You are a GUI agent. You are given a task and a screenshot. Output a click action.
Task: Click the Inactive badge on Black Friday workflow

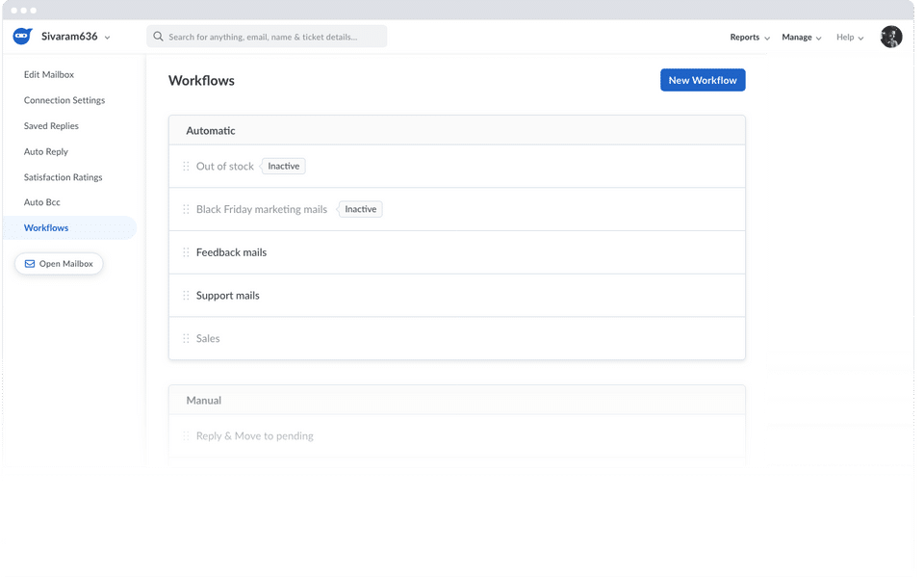(x=361, y=210)
